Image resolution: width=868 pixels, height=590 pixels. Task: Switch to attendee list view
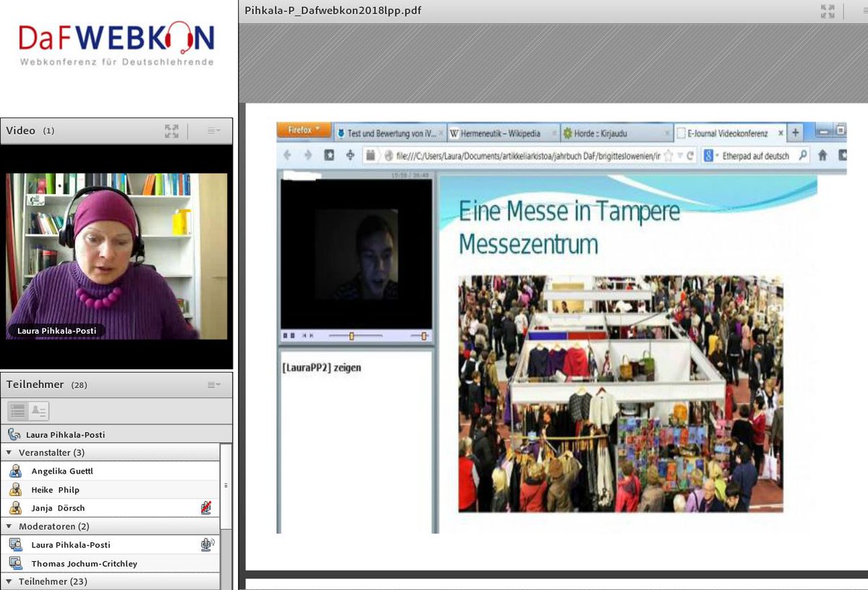(18, 411)
